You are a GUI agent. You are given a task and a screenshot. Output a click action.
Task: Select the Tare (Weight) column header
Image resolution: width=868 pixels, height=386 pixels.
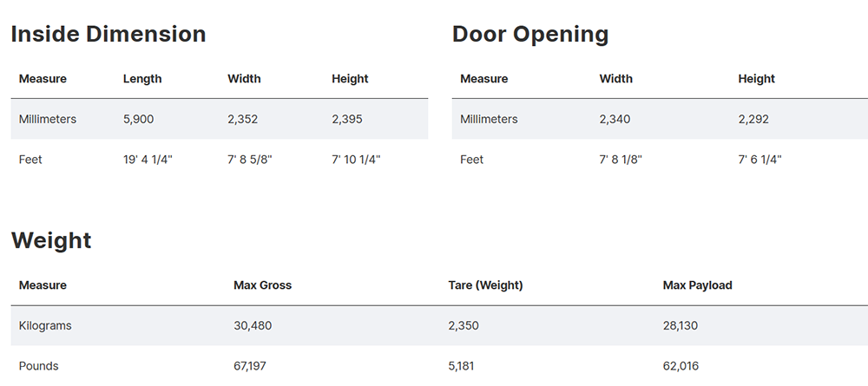(485, 285)
